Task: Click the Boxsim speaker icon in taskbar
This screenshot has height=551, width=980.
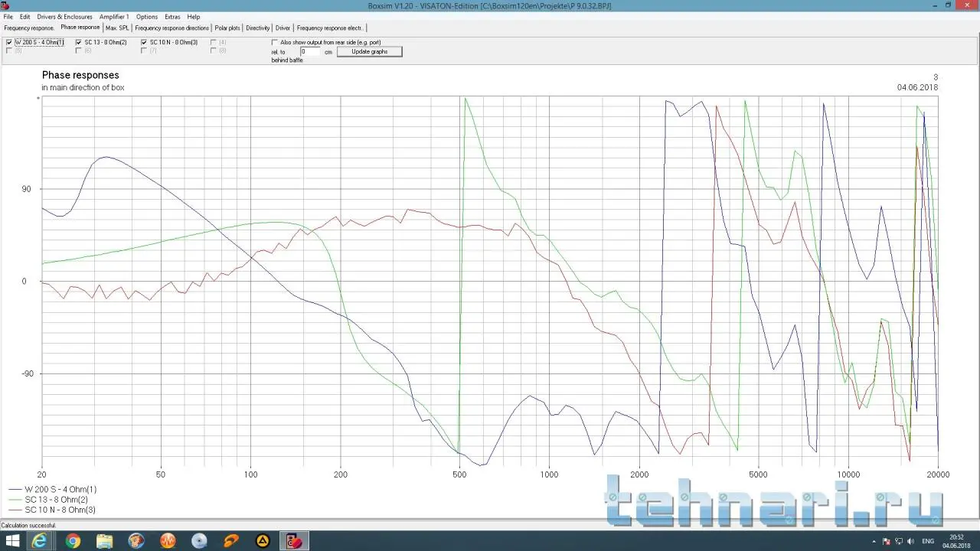Action: click(294, 541)
